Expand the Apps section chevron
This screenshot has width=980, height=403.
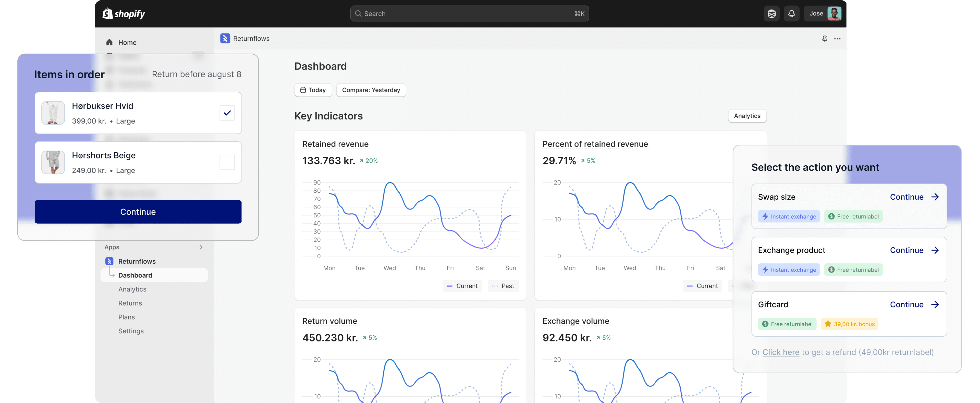(x=201, y=247)
